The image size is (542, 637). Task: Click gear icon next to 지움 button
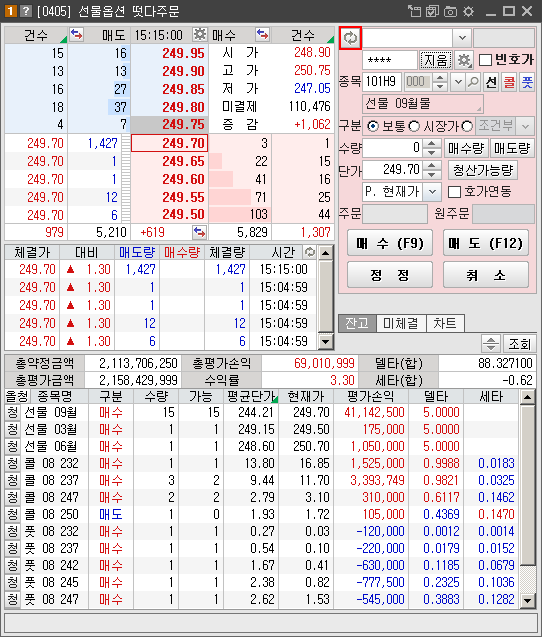(464, 61)
